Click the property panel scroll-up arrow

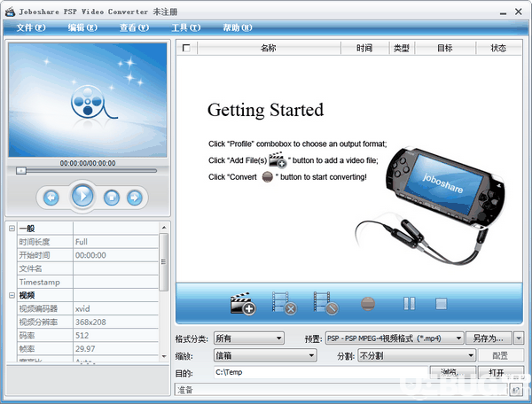(164, 228)
